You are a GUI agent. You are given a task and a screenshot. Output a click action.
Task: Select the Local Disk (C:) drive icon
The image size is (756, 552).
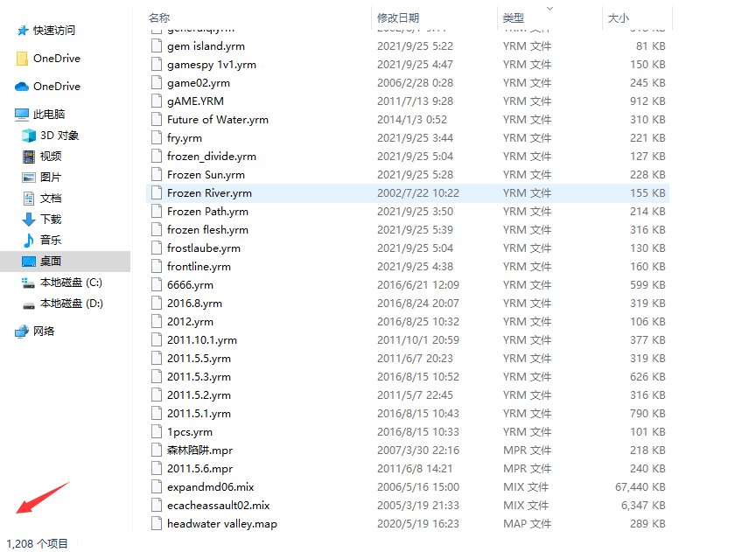29,283
